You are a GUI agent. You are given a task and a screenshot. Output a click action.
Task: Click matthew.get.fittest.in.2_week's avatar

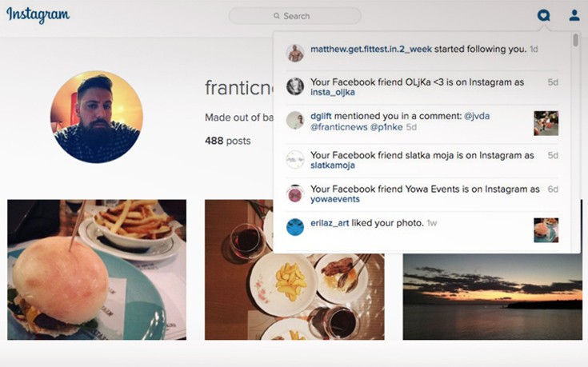(295, 53)
